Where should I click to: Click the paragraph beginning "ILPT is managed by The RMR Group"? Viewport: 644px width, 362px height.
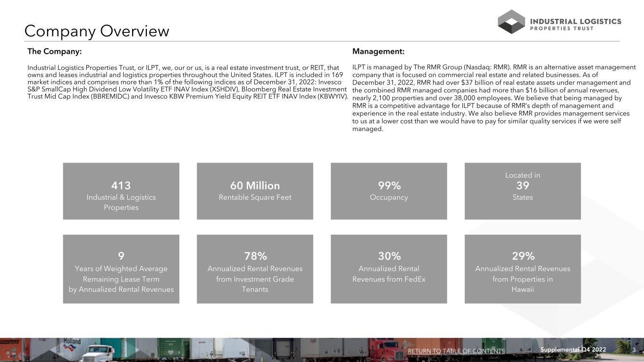(x=494, y=98)
